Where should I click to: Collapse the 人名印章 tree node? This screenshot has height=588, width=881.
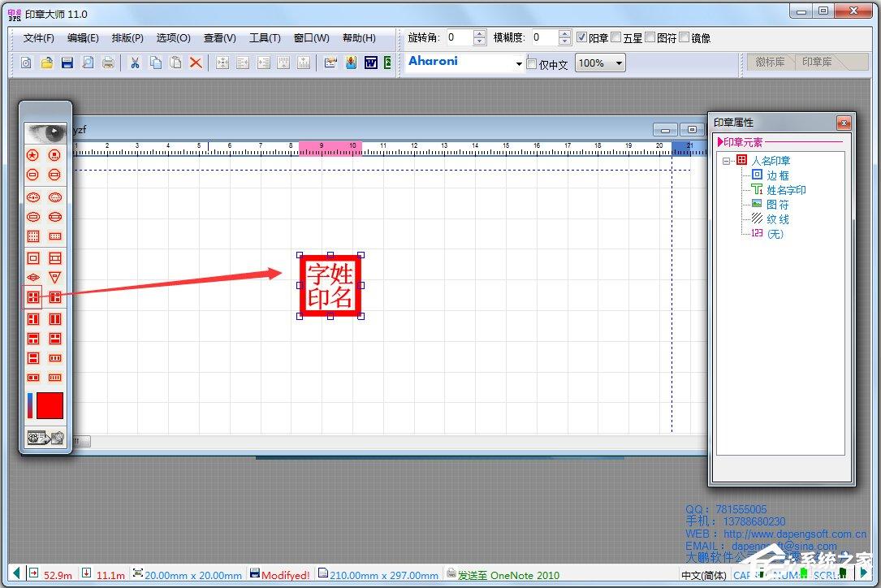coord(727,162)
